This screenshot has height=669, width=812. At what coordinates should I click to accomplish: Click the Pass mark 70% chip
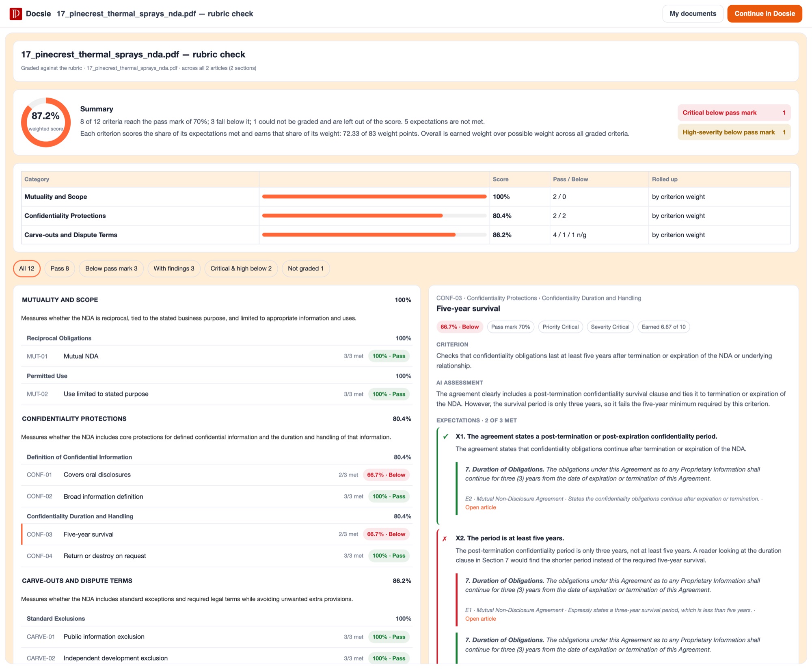pos(510,327)
